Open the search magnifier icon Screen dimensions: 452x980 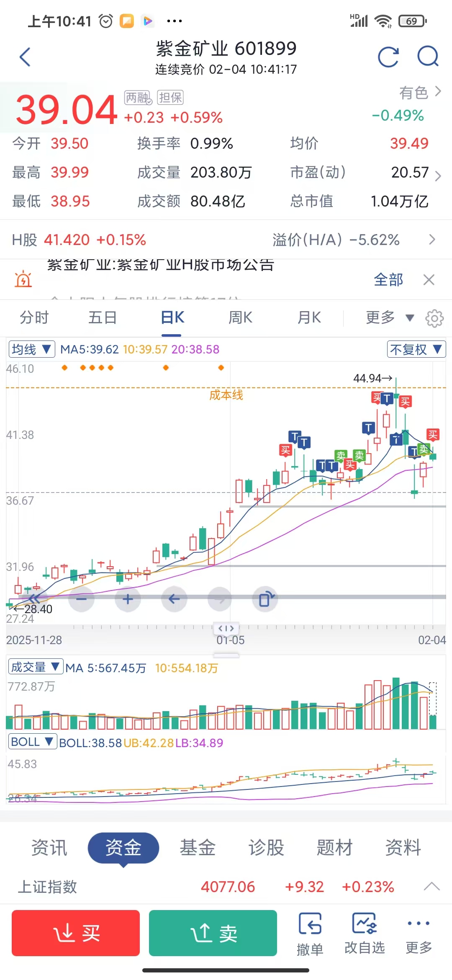(428, 57)
